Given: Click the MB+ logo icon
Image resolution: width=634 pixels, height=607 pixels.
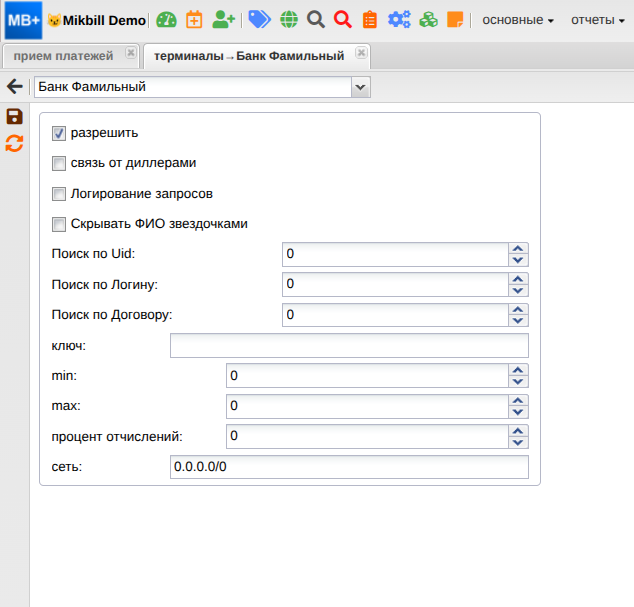Looking at the screenshot, I should point(23,20).
